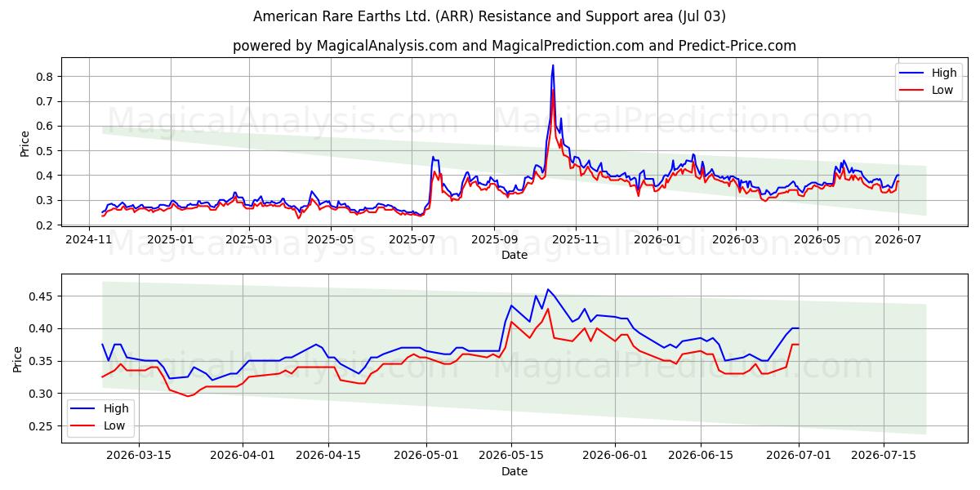Click the price spike peak in the top chart
The height and width of the screenshot is (490, 980).
click(x=553, y=65)
